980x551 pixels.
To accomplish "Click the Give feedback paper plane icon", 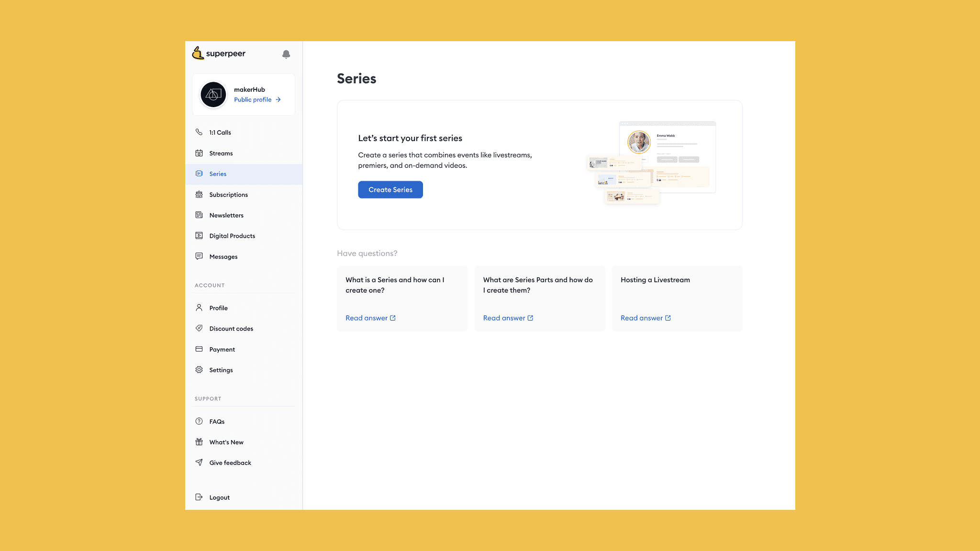I will pos(199,463).
